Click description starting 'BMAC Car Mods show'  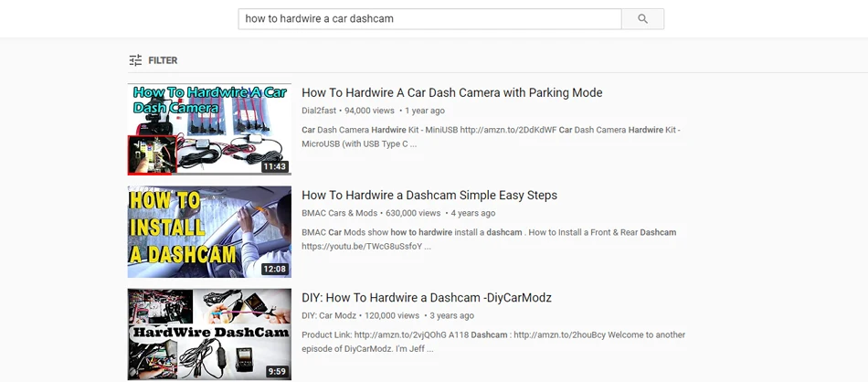coord(489,239)
